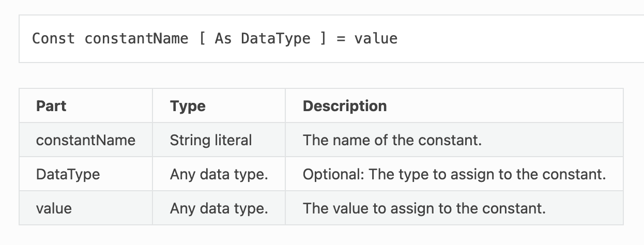Click the As keyword in code
The width and height of the screenshot is (644, 245).
coord(223,39)
